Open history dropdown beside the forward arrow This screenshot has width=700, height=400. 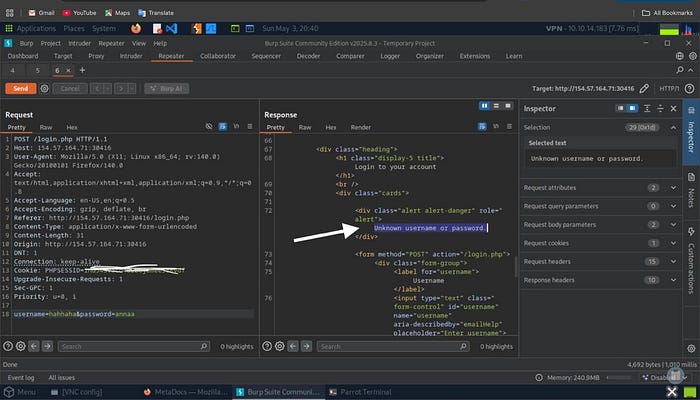[x=132, y=88]
